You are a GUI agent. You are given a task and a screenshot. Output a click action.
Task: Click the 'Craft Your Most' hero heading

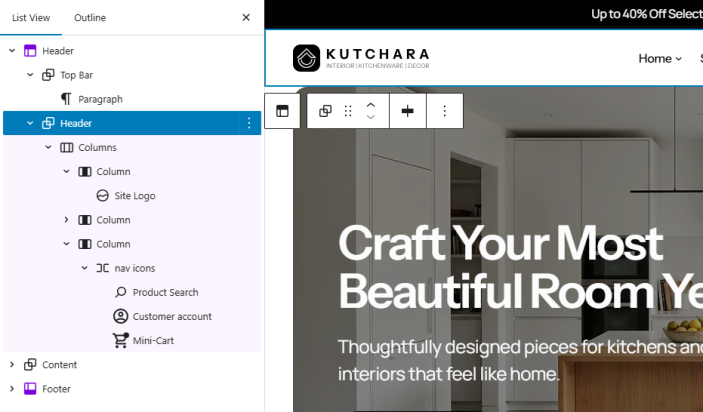pyautogui.click(x=500, y=243)
